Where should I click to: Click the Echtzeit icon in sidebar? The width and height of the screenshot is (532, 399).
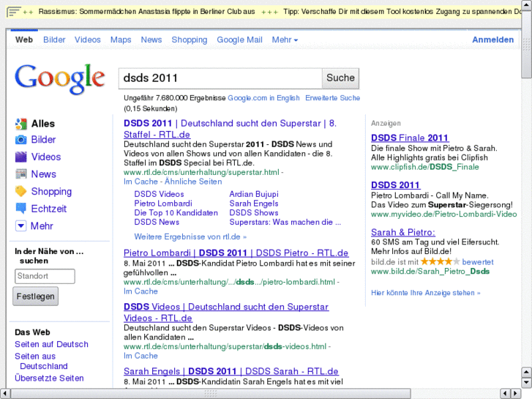pyautogui.click(x=20, y=209)
